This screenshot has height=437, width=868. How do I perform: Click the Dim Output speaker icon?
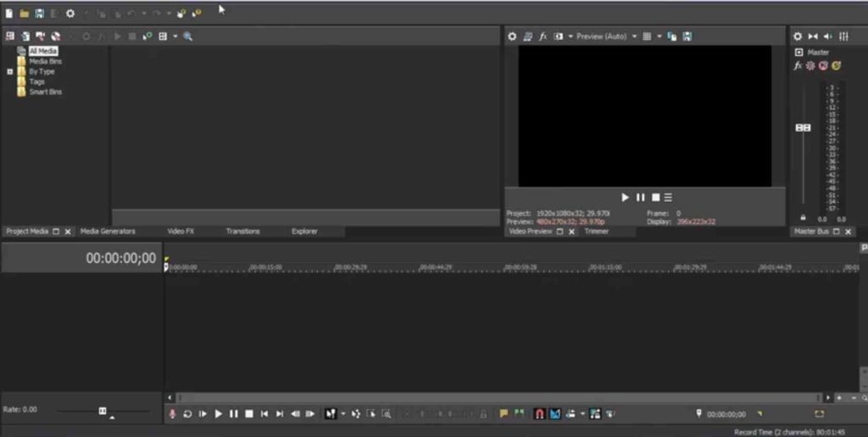pos(827,36)
